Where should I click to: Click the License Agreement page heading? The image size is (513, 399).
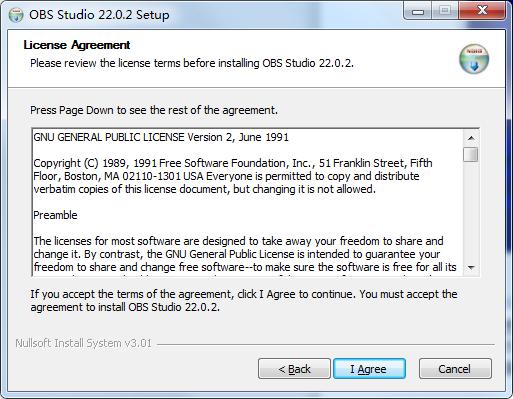[x=77, y=45]
